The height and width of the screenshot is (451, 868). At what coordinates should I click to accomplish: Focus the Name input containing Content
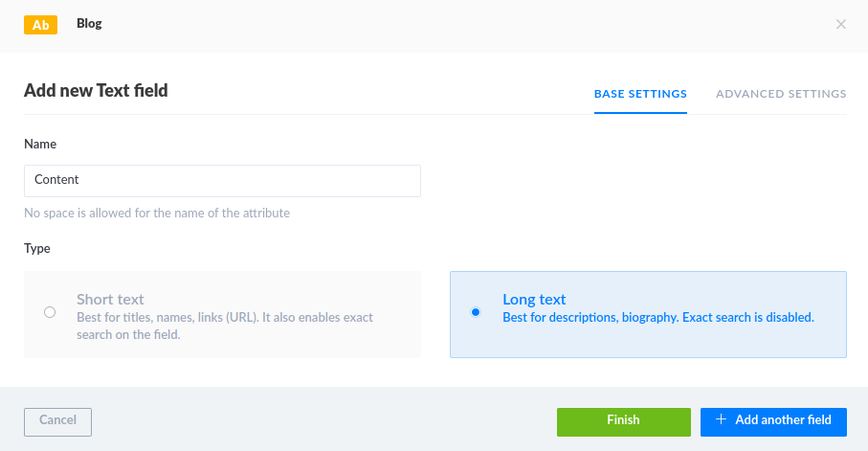(222, 180)
